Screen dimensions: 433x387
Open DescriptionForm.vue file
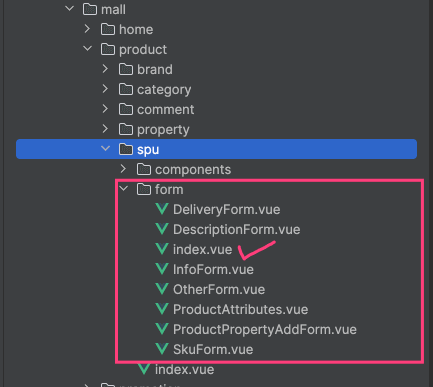click(237, 230)
